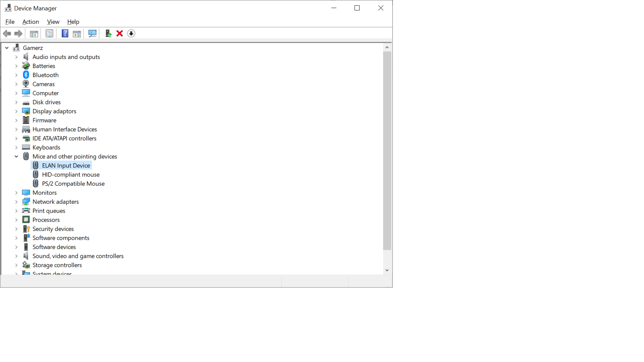
Task: Expand the Network adapters category
Action: pos(16,201)
